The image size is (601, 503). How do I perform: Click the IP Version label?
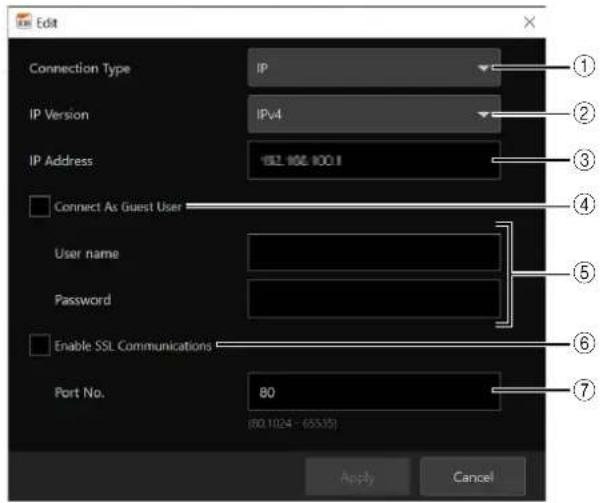point(59,115)
